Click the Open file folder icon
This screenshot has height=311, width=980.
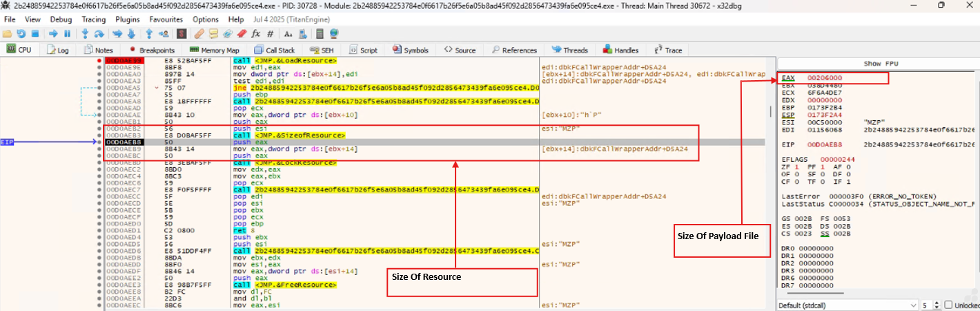pos(7,33)
